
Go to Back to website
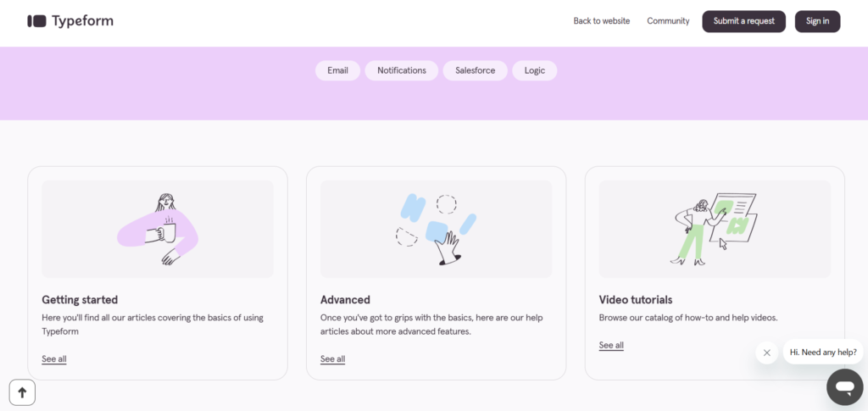tap(601, 21)
